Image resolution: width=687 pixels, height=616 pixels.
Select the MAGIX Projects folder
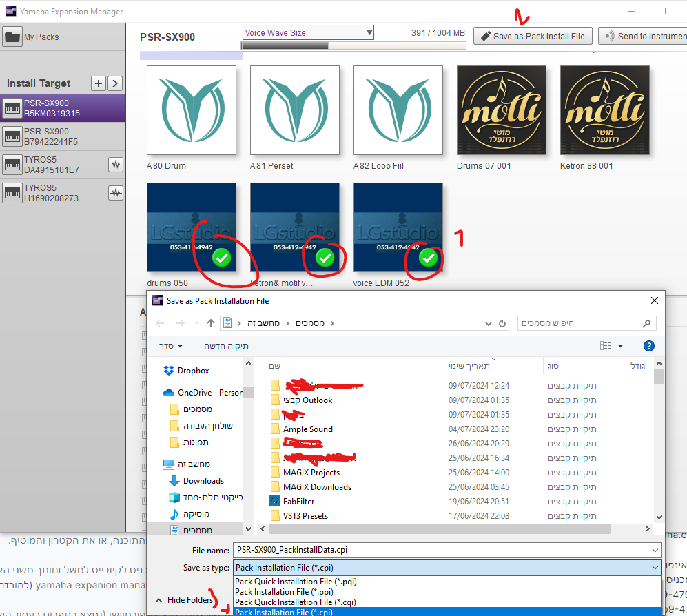[311, 473]
